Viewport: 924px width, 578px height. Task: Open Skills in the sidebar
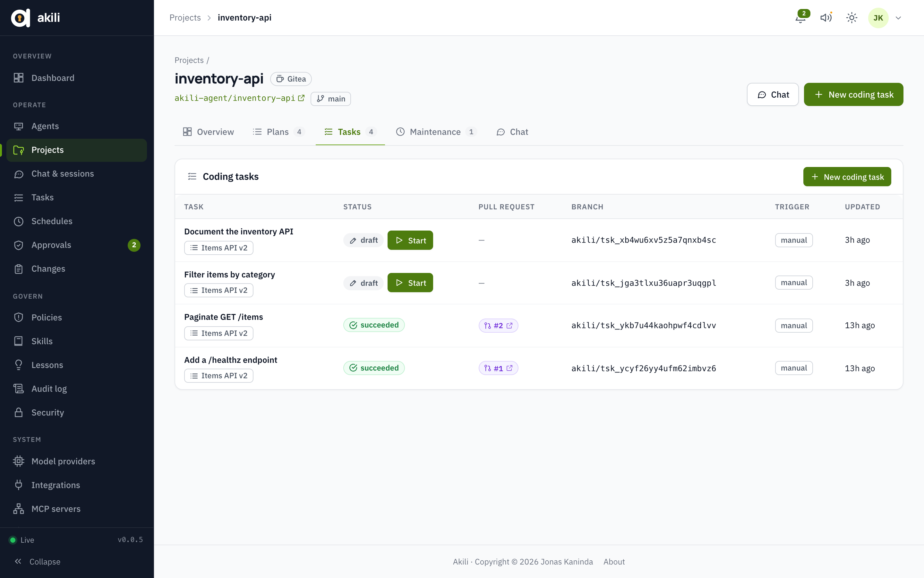coord(77,341)
